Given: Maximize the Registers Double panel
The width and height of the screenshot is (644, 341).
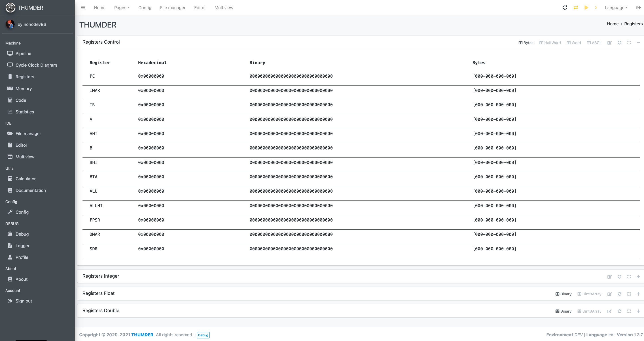Looking at the screenshot, I should point(629,311).
